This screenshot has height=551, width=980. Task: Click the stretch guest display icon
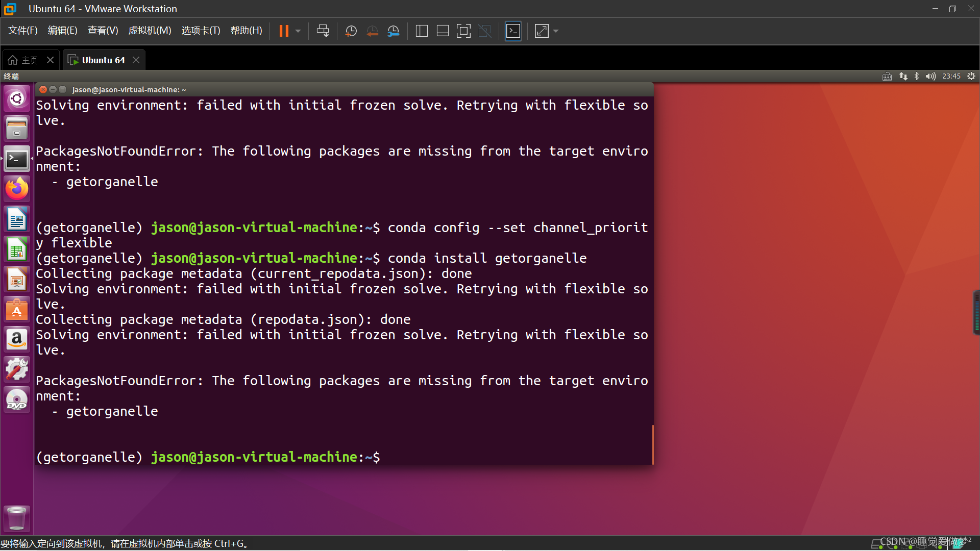pos(542,31)
